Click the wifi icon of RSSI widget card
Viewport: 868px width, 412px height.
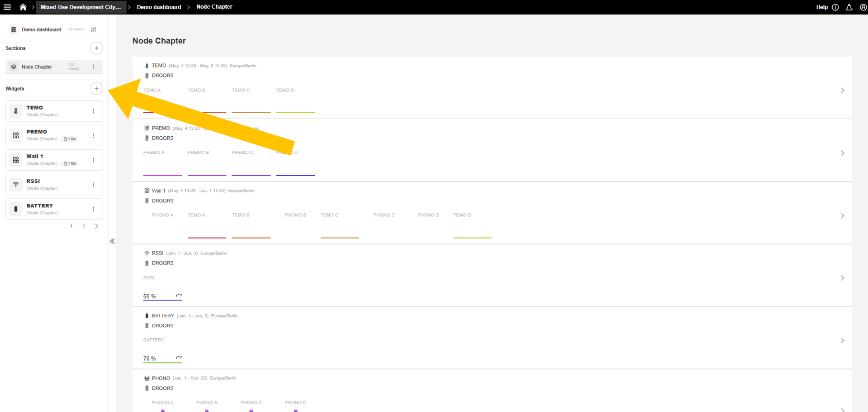[x=16, y=184]
